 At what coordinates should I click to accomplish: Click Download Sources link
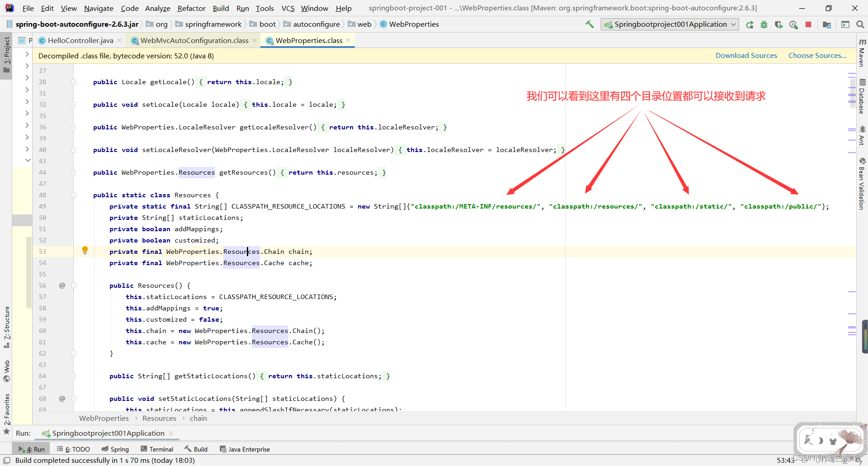746,55
